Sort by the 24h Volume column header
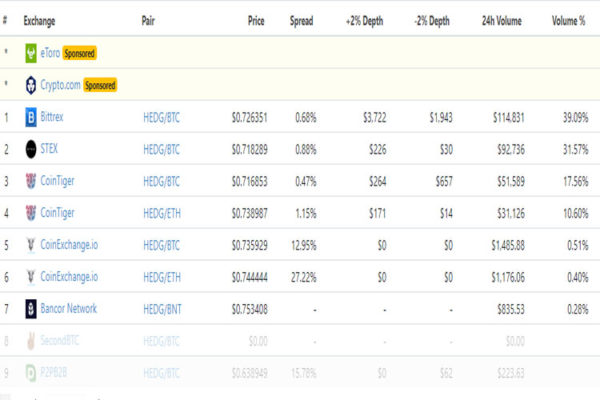The width and height of the screenshot is (600, 400). click(x=502, y=21)
